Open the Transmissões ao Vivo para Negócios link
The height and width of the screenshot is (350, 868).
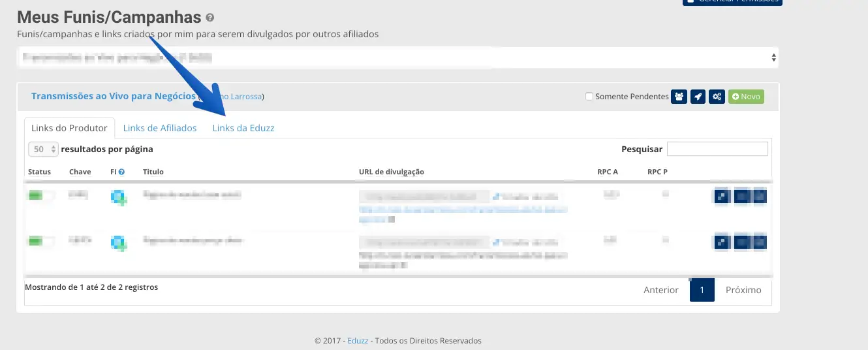coord(113,96)
